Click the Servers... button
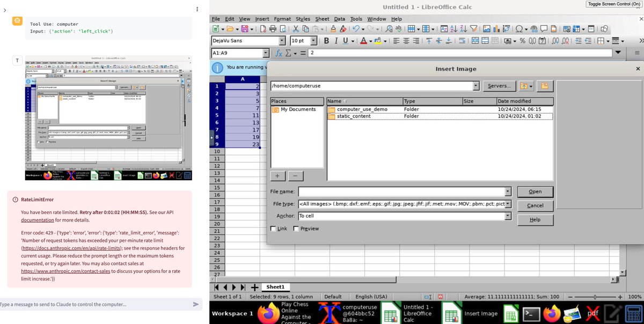 pyautogui.click(x=499, y=86)
